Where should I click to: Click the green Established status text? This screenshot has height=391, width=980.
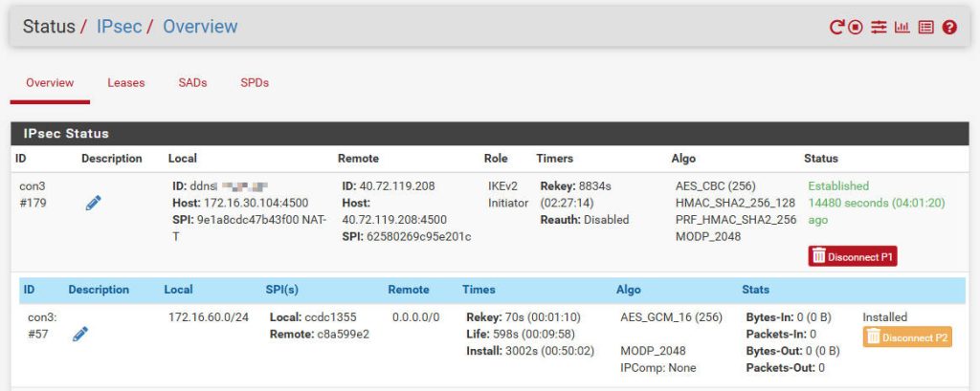click(x=838, y=186)
